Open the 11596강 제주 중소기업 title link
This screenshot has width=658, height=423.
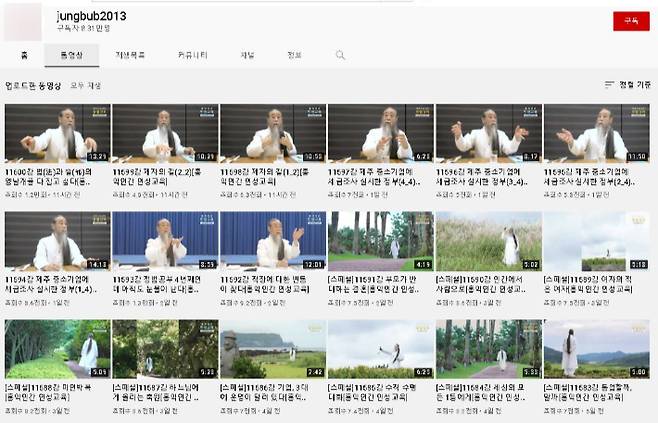pos(482,177)
